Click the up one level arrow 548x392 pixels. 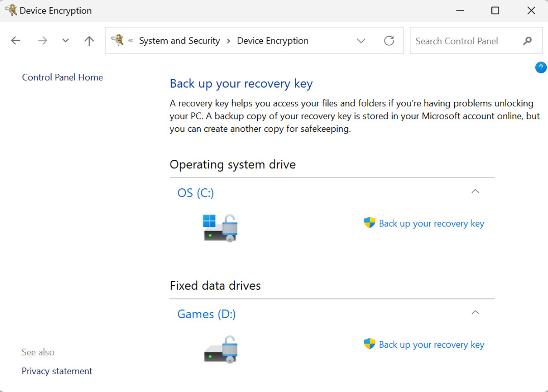pyautogui.click(x=89, y=40)
